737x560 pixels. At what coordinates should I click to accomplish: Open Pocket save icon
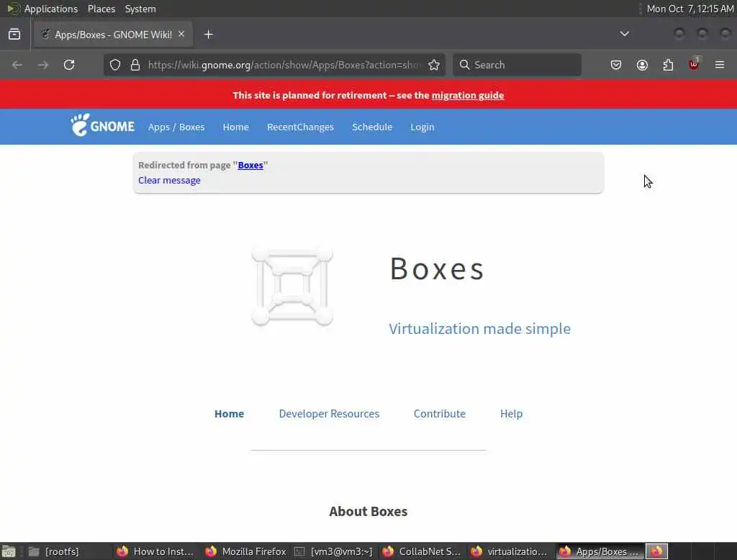(616, 65)
